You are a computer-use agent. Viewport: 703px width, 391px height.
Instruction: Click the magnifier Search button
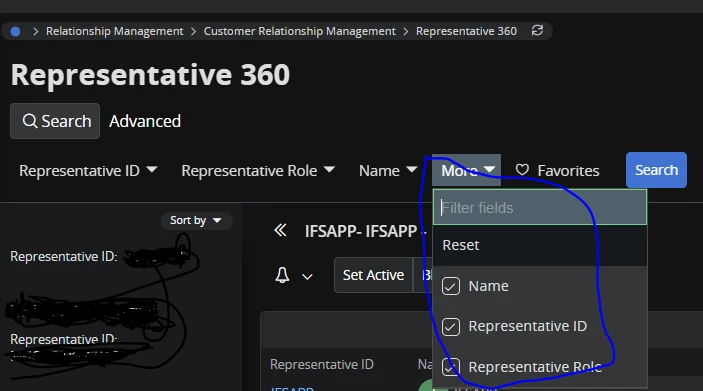click(55, 121)
